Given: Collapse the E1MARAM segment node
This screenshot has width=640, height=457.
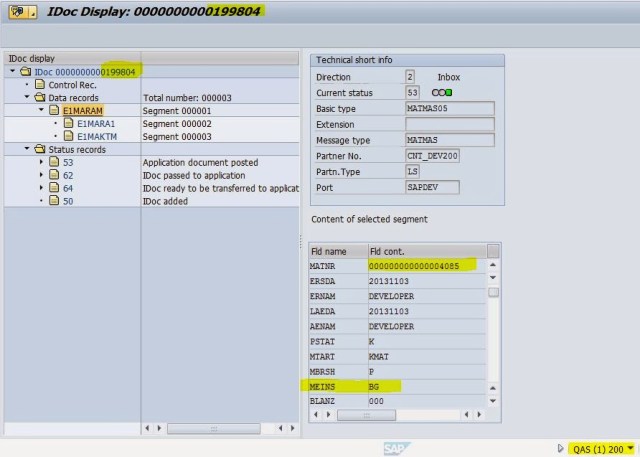Looking at the screenshot, I should (x=39, y=111).
